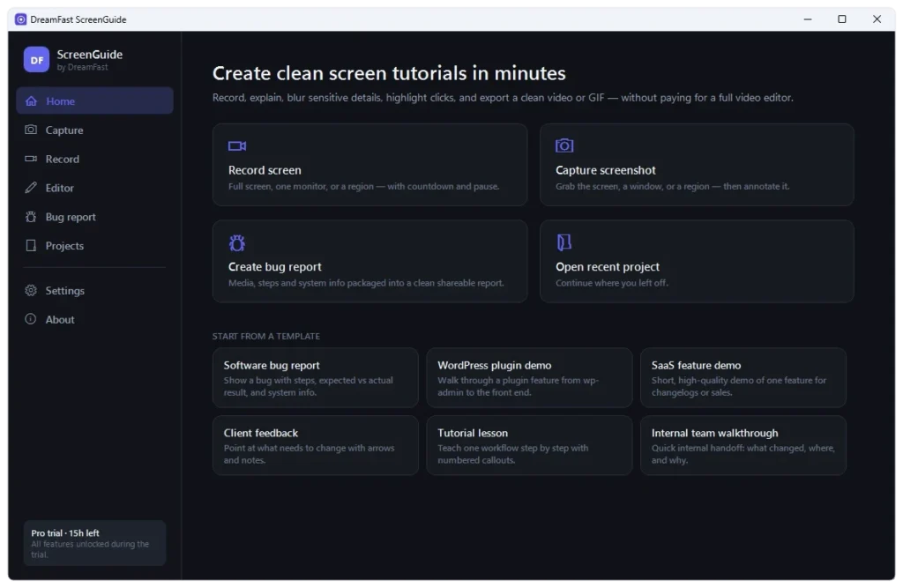Image resolution: width=903 pixels, height=588 pixels.
Task: Click the Projects icon in sidebar
Action: pos(31,245)
